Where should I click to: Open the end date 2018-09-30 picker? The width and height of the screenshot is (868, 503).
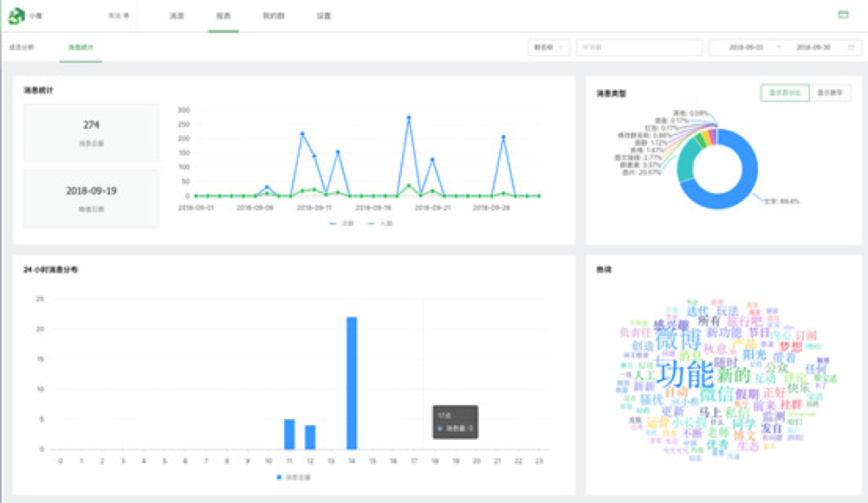coord(813,48)
